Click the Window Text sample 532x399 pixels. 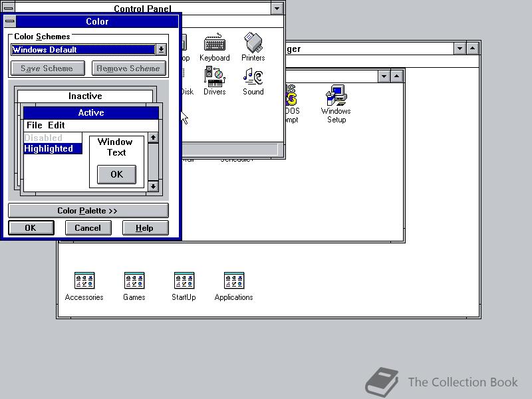pos(116,147)
